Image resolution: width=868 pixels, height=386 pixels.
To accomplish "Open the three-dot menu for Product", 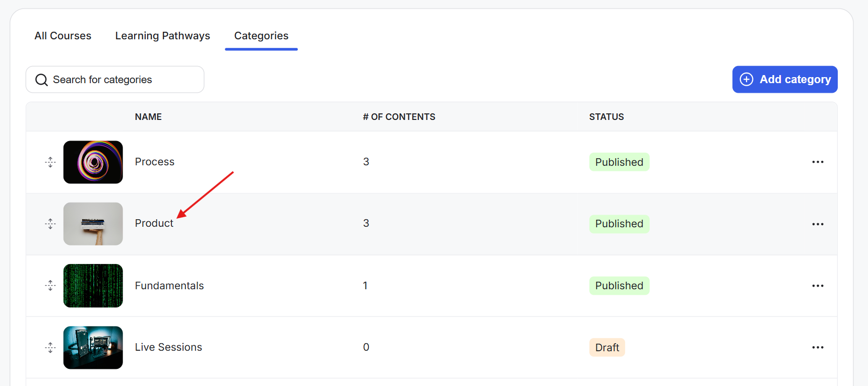I will coord(818,224).
